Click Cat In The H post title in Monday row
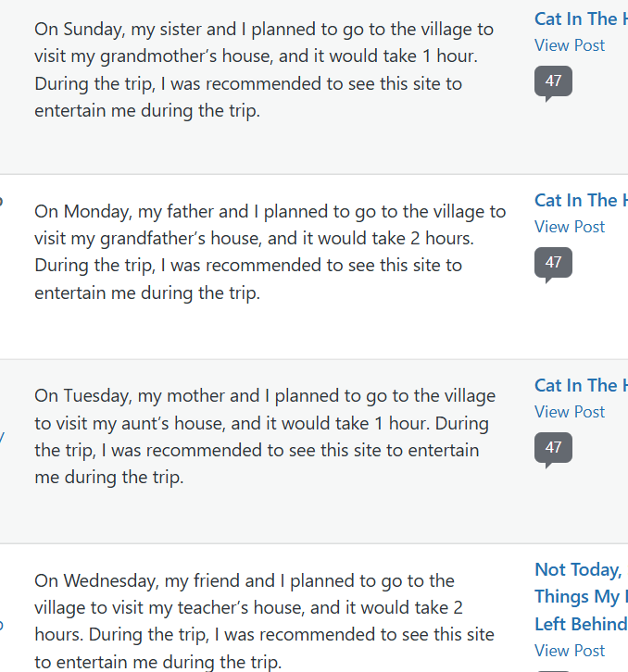 pyautogui.click(x=581, y=200)
